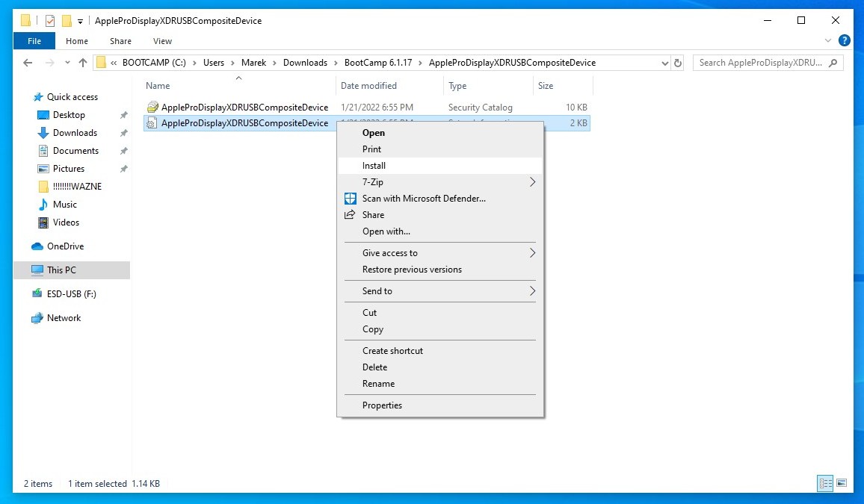The height and width of the screenshot is (504, 864).
Task: Go forward with the Forward arrow
Action: coord(49,63)
